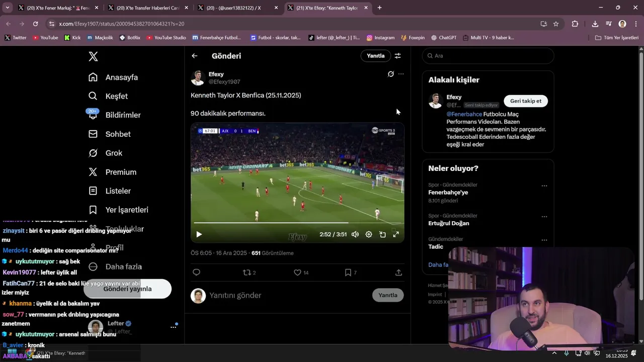Click the Ara search box

click(488, 56)
